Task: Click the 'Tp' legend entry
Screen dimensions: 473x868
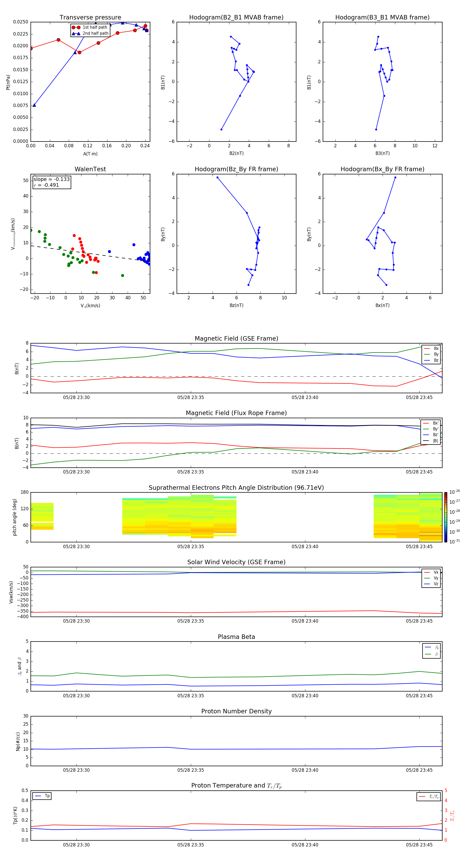Action: (x=42, y=796)
